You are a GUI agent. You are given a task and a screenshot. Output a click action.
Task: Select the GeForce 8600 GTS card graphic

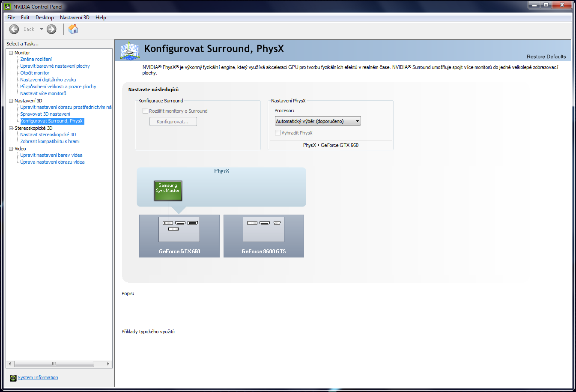pyautogui.click(x=264, y=236)
